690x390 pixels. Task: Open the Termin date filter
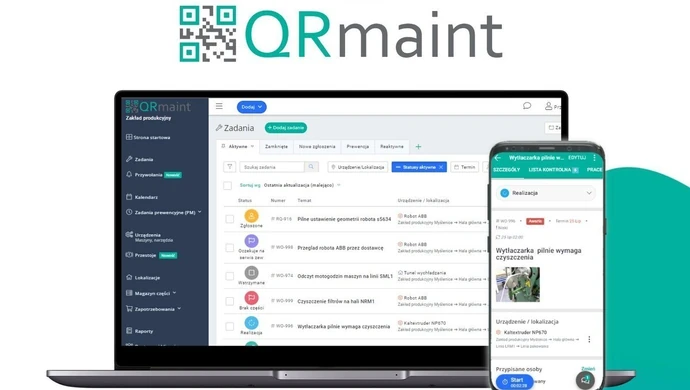tap(465, 167)
